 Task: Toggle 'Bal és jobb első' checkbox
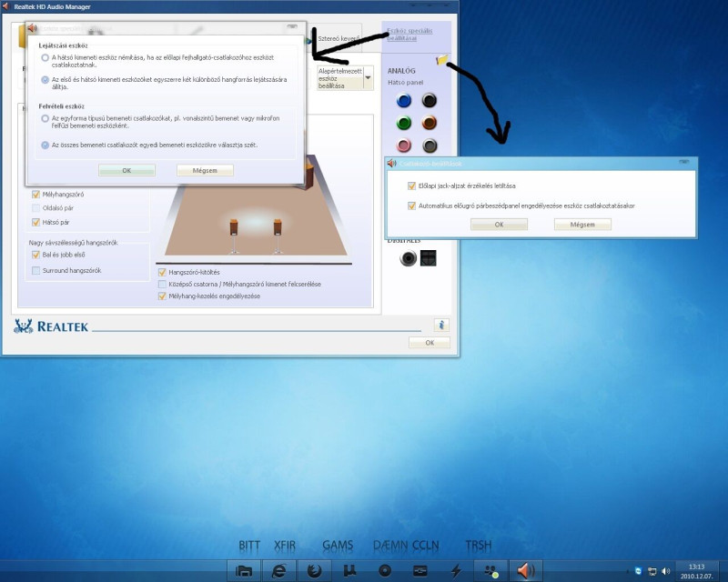point(35,255)
